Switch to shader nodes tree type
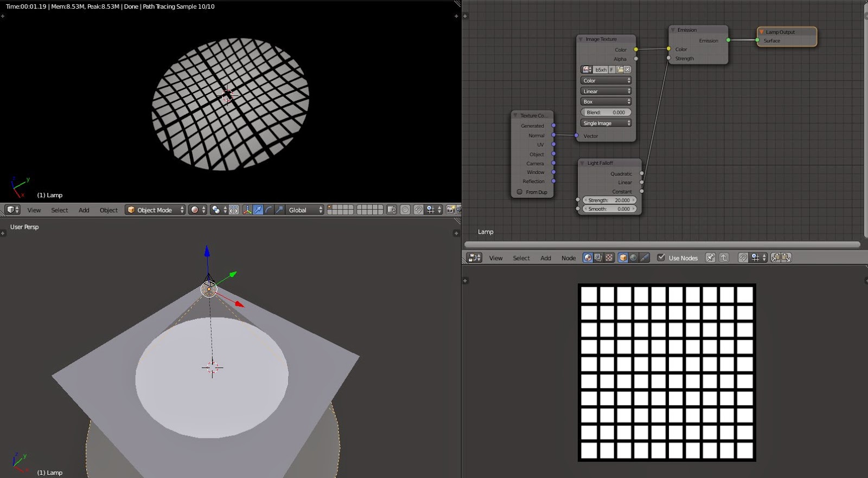The width and height of the screenshot is (868, 478). 588,257
